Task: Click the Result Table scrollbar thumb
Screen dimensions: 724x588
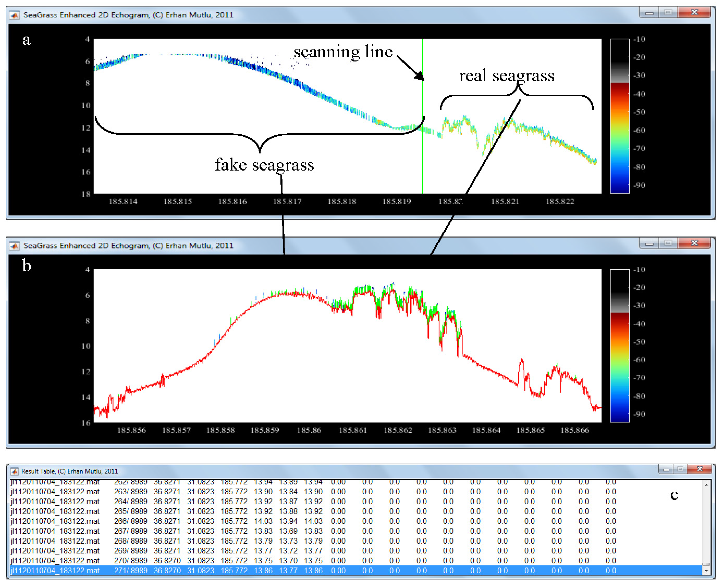Action: [x=706, y=565]
